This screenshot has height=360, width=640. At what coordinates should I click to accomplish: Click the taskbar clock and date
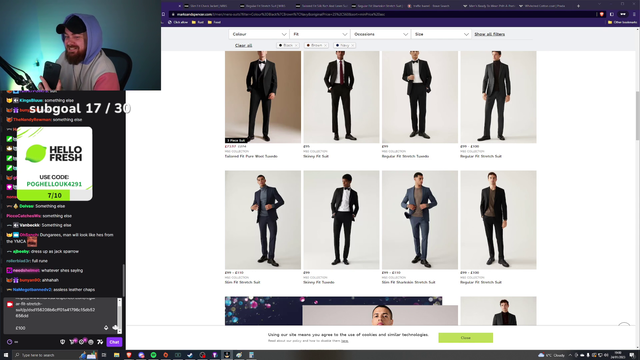pyautogui.click(x=618, y=355)
